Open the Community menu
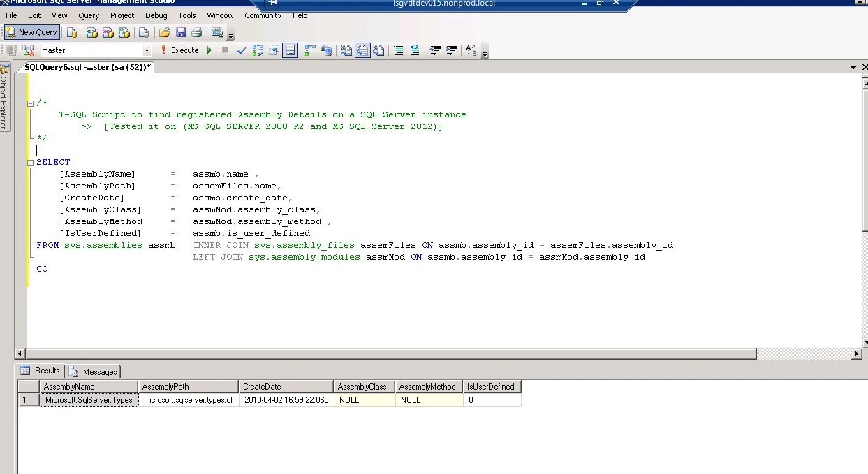Screen dimensions: 868x474 [x=263, y=15]
